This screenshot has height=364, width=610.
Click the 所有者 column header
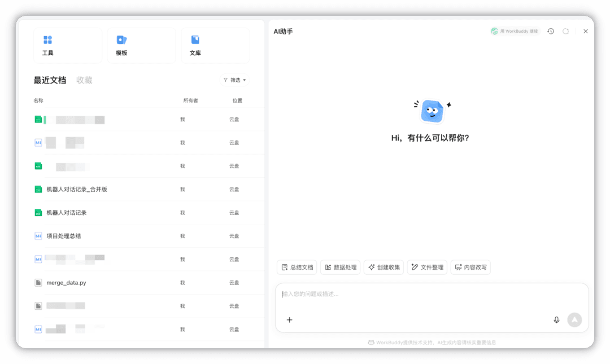coord(191,100)
